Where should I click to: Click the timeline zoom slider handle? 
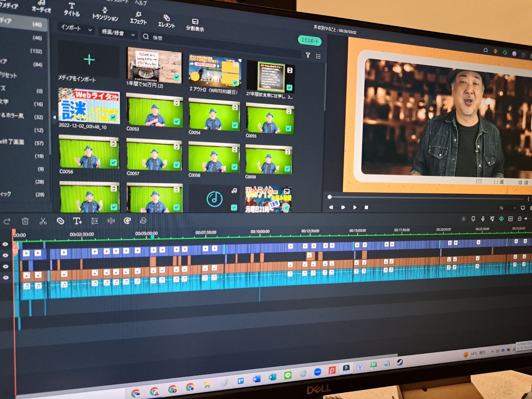(x=526, y=218)
